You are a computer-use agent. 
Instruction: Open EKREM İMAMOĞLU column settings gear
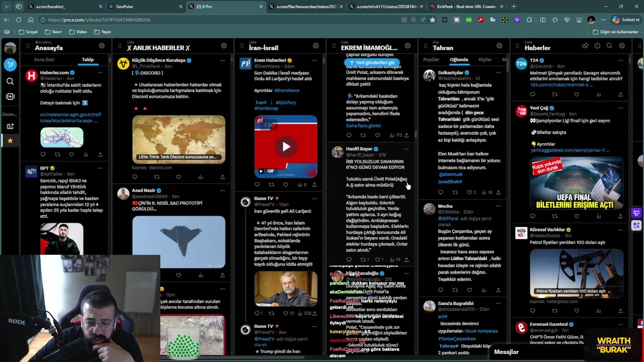(x=408, y=46)
